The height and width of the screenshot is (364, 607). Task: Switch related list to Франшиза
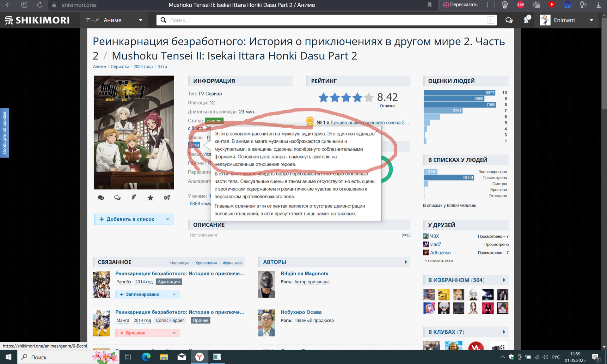[x=232, y=263]
